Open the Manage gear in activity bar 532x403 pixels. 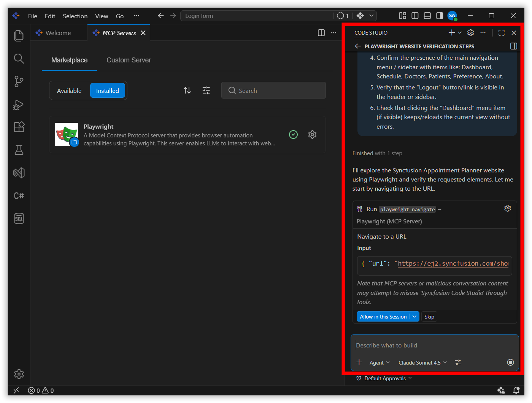[x=19, y=374]
